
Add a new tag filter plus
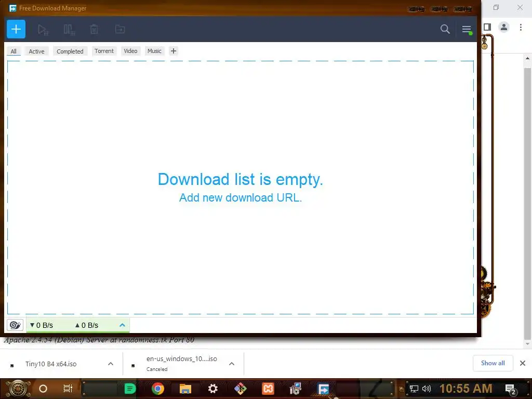pyautogui.click(x=174, y=51)
